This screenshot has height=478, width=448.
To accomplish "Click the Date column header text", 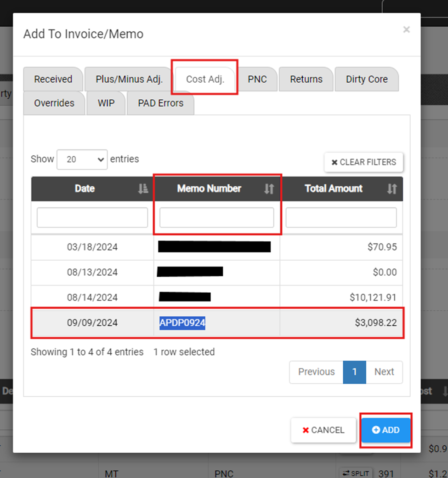I will click(x=85, y=188).
